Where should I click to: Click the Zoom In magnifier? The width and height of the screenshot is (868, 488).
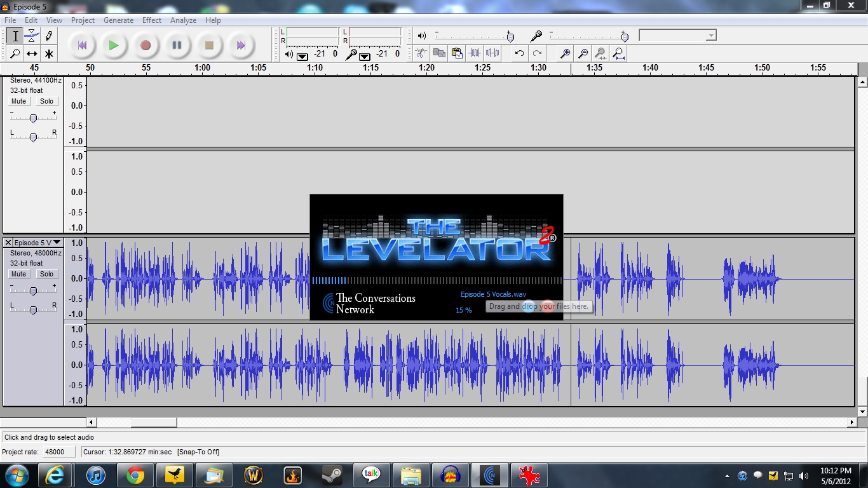[564, 53]
